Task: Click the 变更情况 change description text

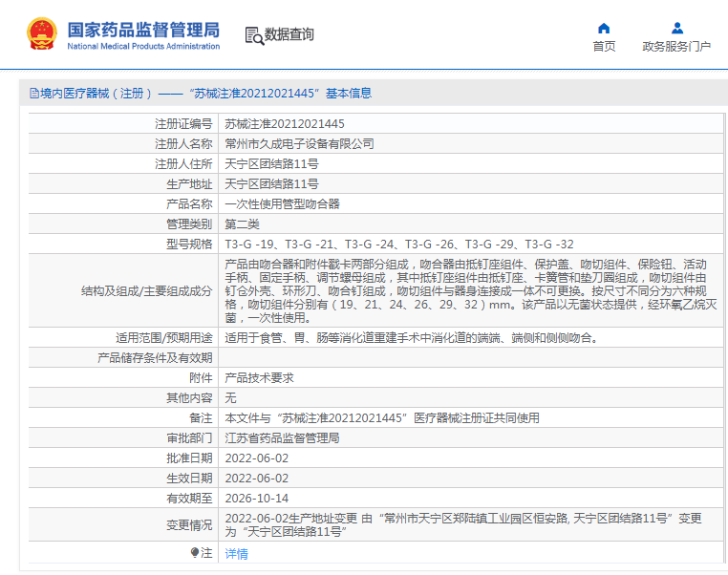Action: point(463,525)
